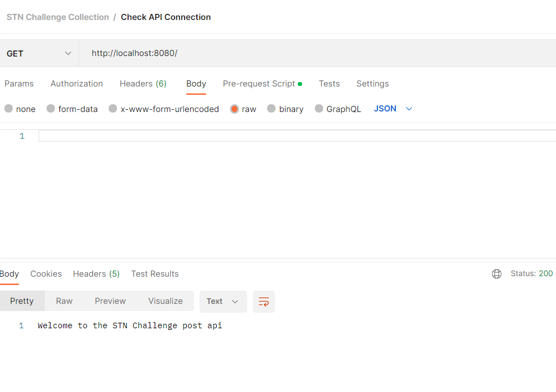The height and width of the screenshot is (392, 556).
Task: Switch to the Authorization tab
Action: (x=76, y=84)
